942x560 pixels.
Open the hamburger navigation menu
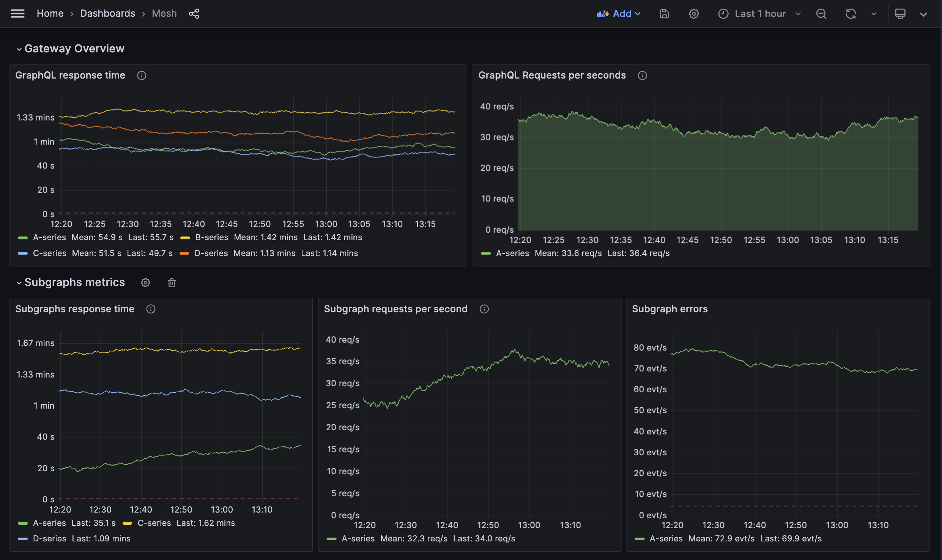click(17, 14)
